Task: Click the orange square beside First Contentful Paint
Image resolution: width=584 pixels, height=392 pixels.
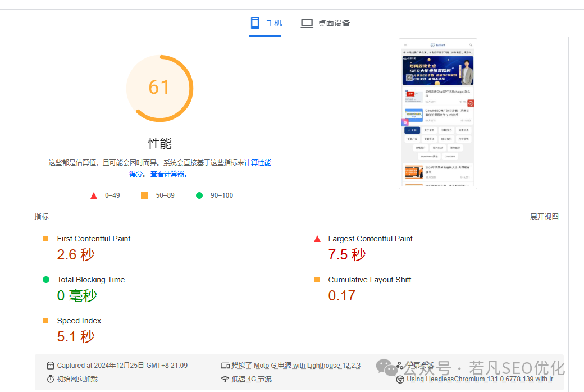Action: click(x=46, y=239)
